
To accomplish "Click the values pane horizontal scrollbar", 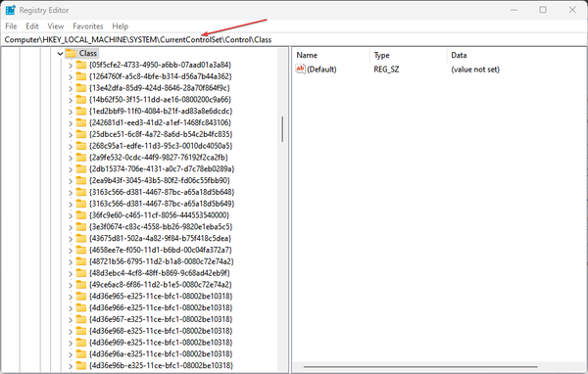I will [x=420, y=367].
